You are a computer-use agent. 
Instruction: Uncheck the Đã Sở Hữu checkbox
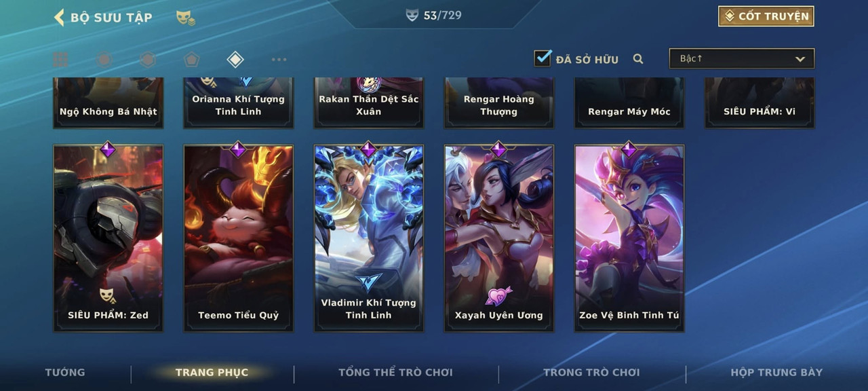[542, 58]
